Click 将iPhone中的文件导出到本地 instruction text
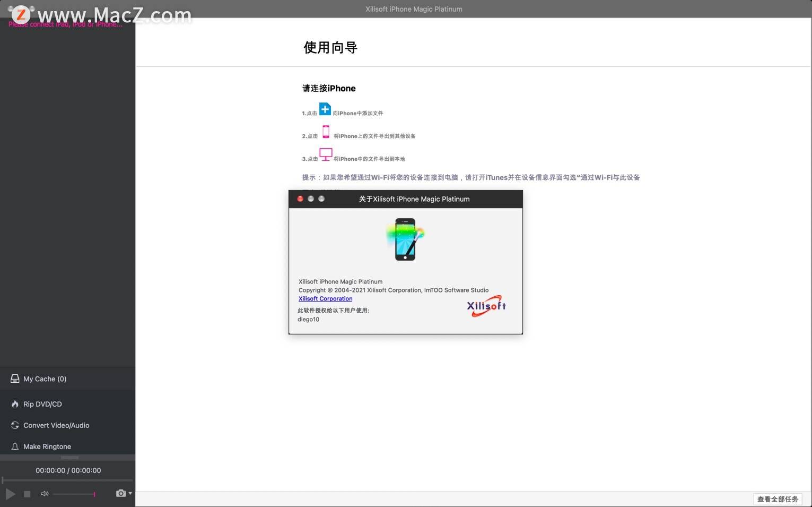The image size is (812, 507). point(369,159)
